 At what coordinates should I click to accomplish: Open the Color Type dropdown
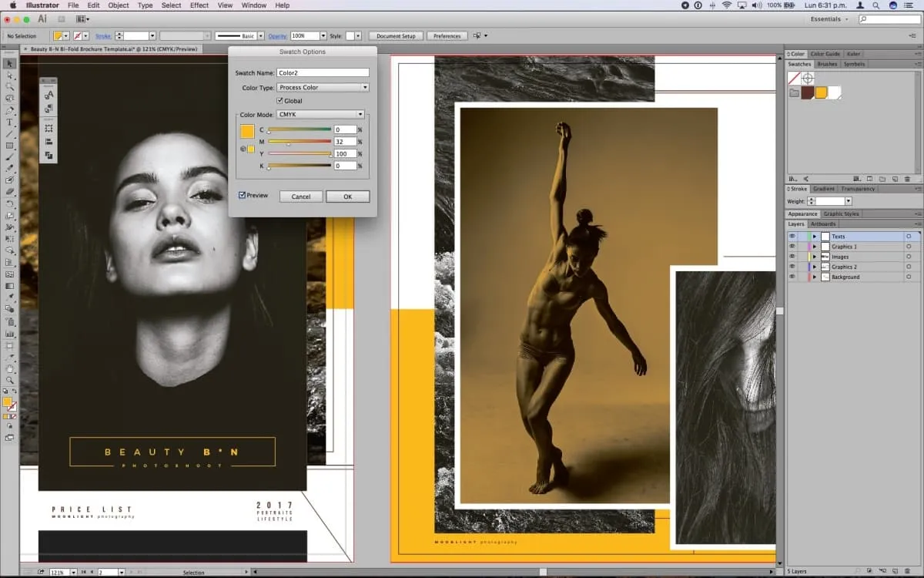pyautogui.click(x=323, y=88)
